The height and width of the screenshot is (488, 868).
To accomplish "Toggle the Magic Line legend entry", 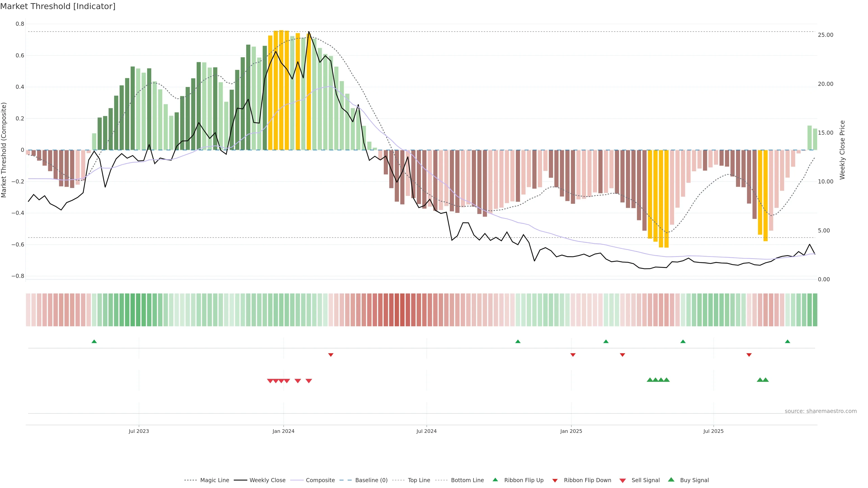I will 214,480.
